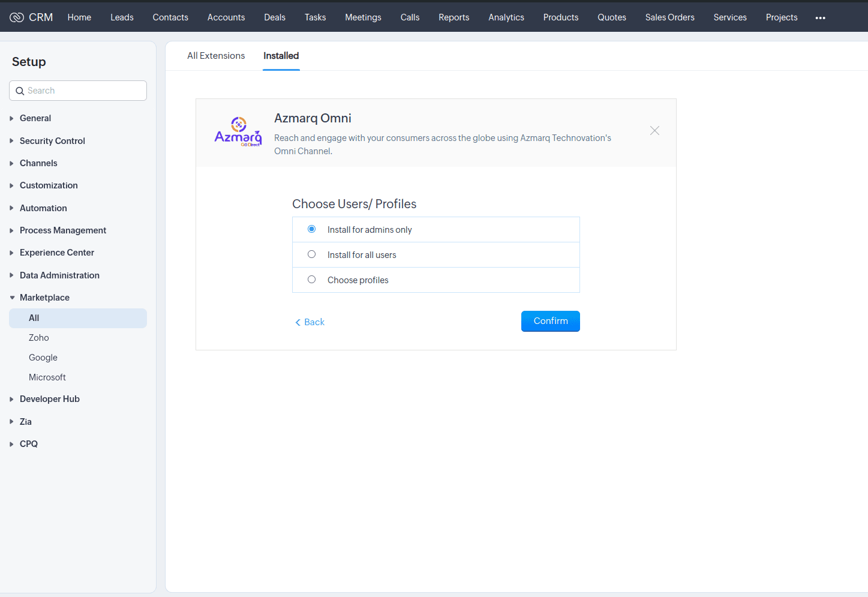Click the Azmarq logo image

tap(238, 132)
